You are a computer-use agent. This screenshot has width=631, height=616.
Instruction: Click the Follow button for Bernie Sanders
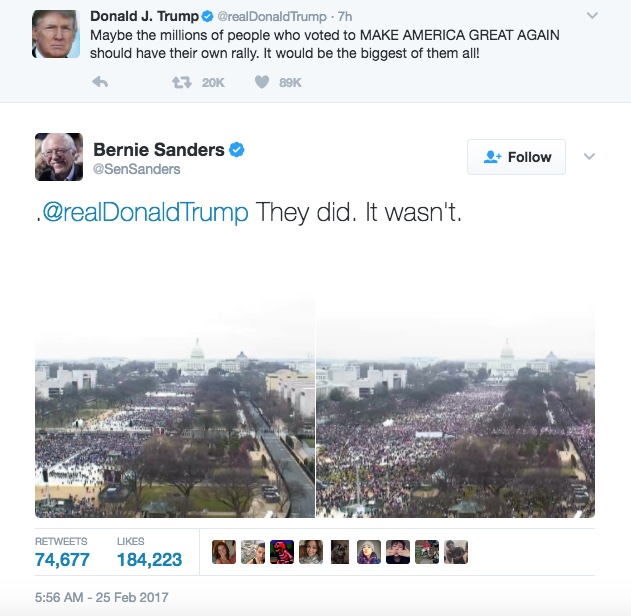coord(516,157)
